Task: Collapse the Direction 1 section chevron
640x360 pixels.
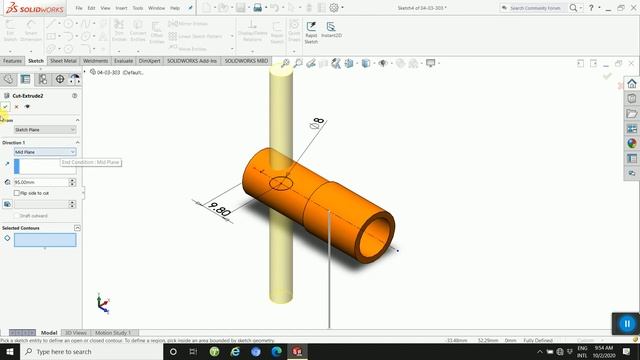Action: tap(77, 142)
